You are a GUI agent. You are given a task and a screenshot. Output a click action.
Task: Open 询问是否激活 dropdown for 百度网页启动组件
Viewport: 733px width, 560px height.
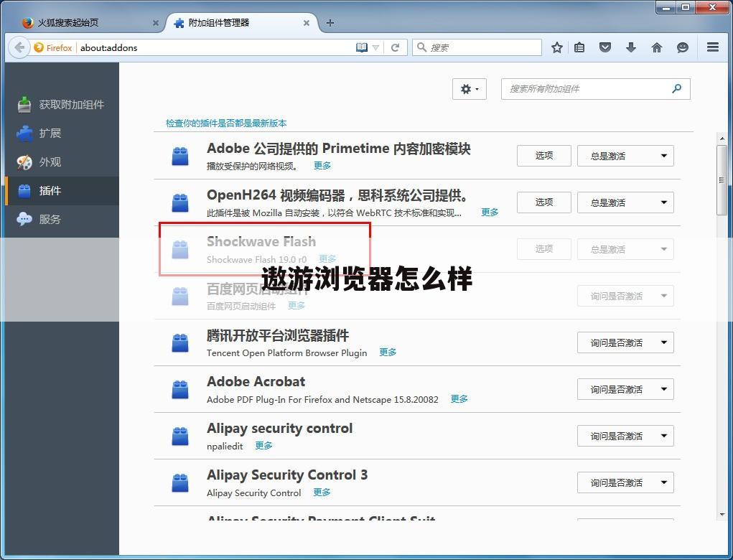point(625,296)
